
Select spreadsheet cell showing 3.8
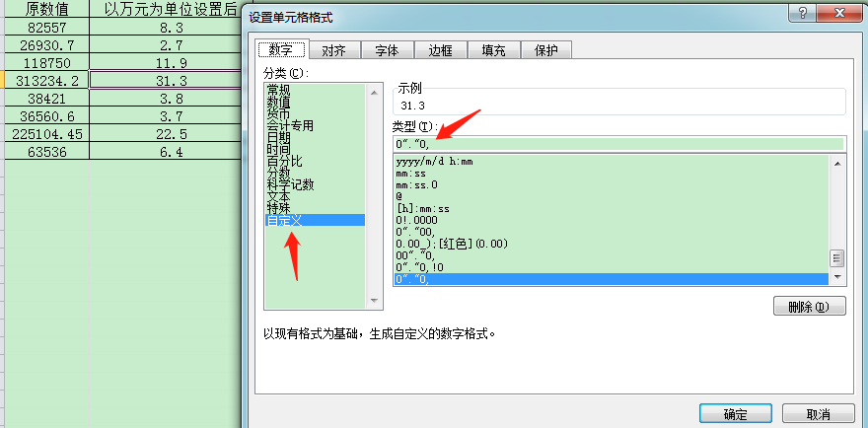pyautogui.click(x=166, y=99)
